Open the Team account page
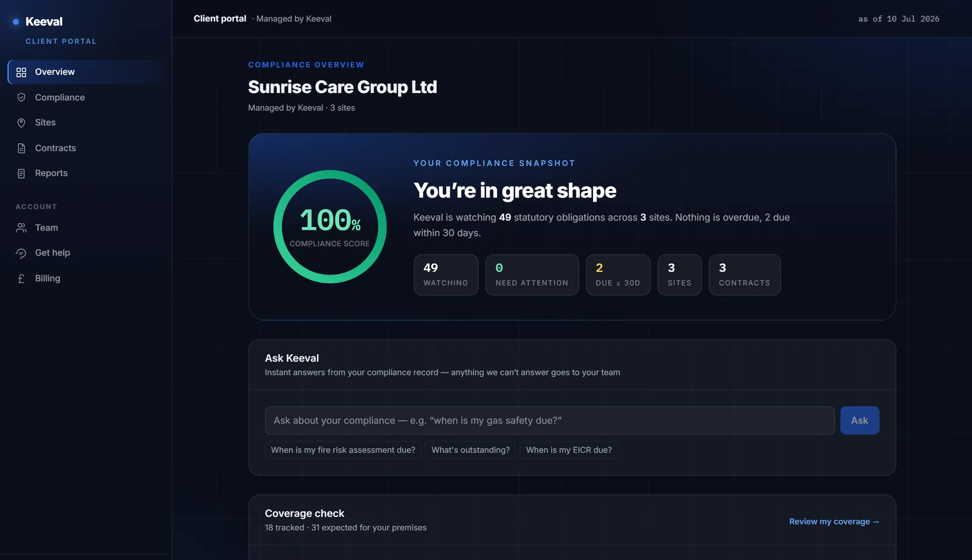The image size is (972, 560). (x=86, y=228)
